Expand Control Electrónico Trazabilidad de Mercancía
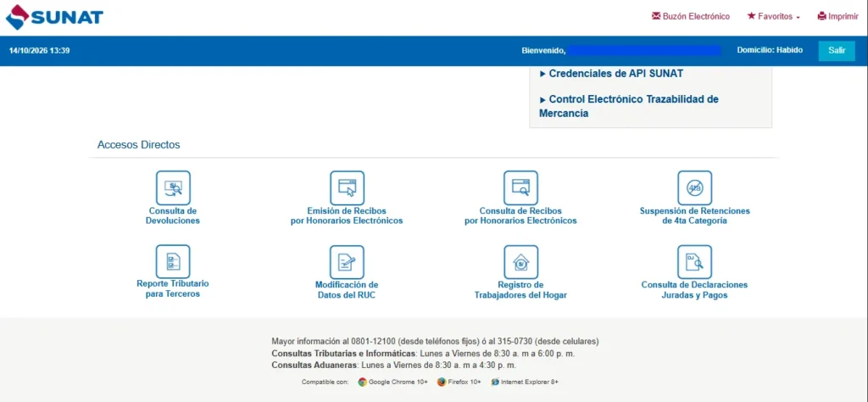Image resolution: width=868 pixels, height=402 pixels. (629, 106)
